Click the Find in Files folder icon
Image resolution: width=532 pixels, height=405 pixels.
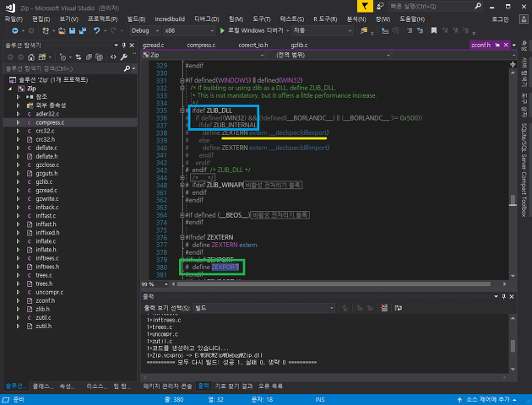[x=364, y=31]
